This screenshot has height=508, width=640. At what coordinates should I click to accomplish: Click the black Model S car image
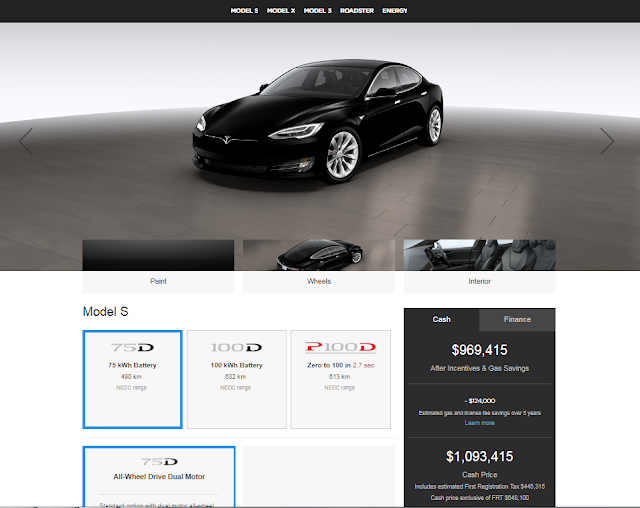tap(318, 122)
